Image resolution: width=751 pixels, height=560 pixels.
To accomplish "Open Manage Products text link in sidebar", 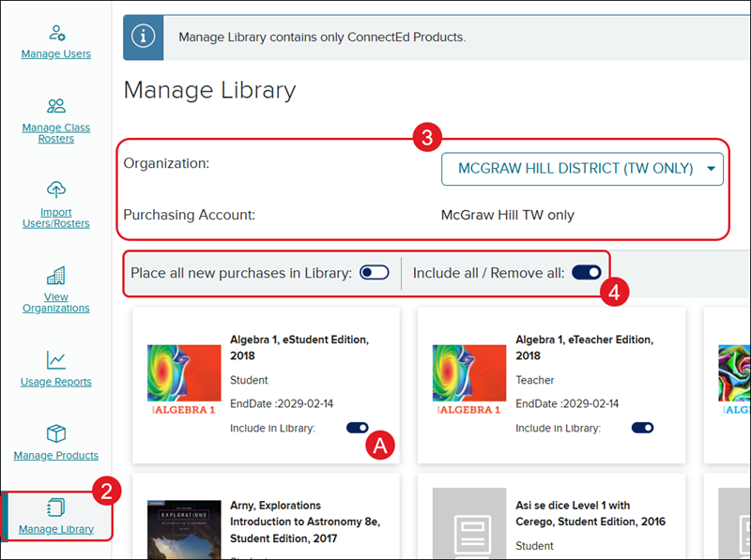I will point(56,456).
